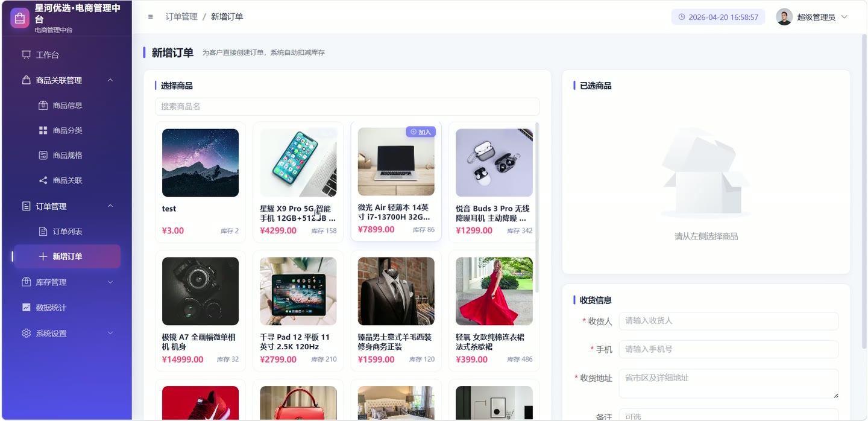Select the 极镜 A7 camera thumbnail
This screenshot has width=868, height=421.
pyautogui.click(x=200, y=291)
